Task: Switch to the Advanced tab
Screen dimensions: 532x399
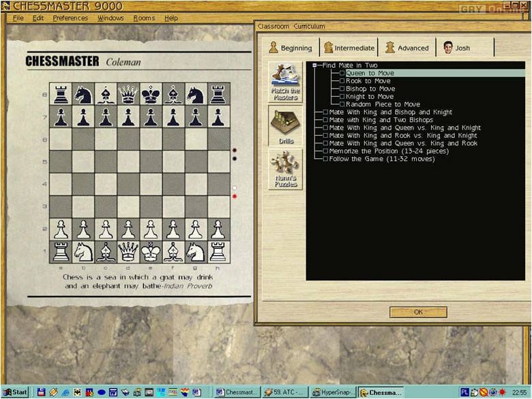Action: pos(407,48)
